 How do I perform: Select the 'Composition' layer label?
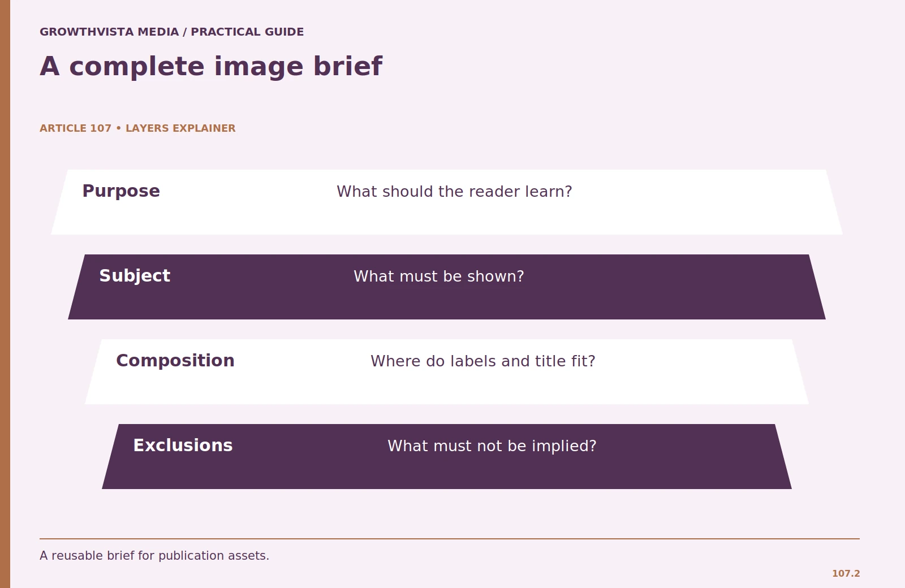coord(175,361)
